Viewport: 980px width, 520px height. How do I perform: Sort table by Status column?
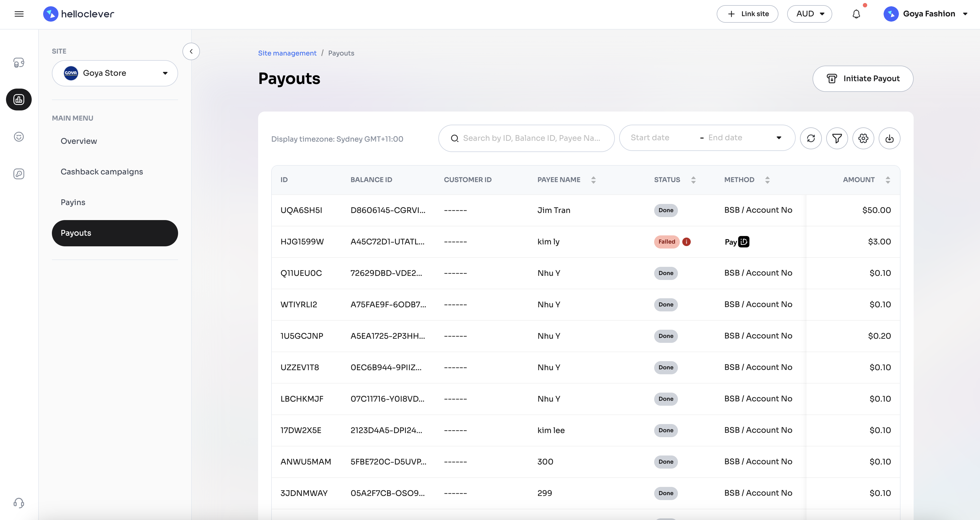(693, 180)
